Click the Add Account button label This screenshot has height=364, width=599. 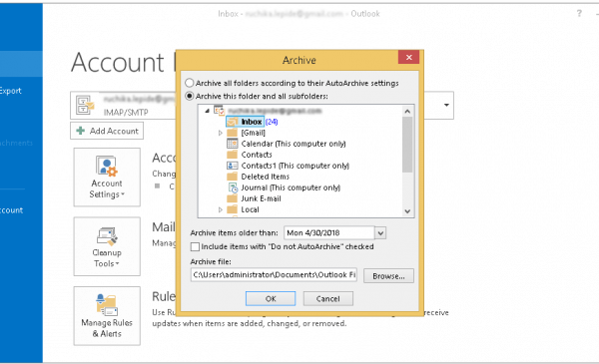pos(114,131)
